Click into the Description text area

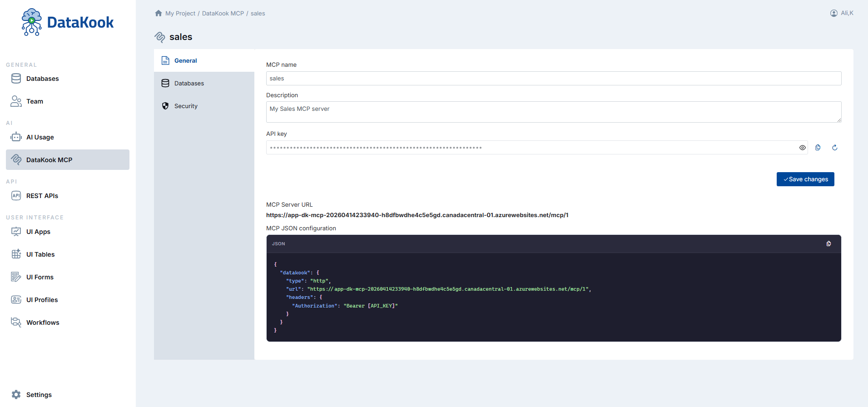pyautogui.click(x=554, y=112)
